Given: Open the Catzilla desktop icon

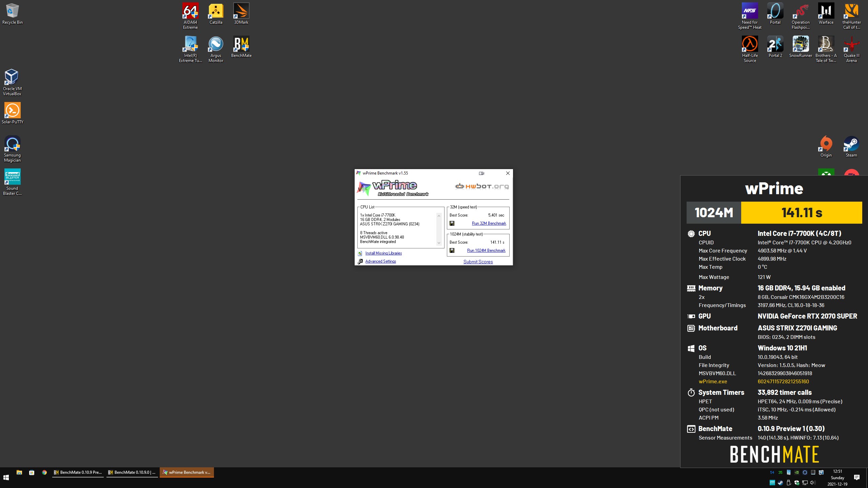Looking at the screenshot, I should (216, 14).
